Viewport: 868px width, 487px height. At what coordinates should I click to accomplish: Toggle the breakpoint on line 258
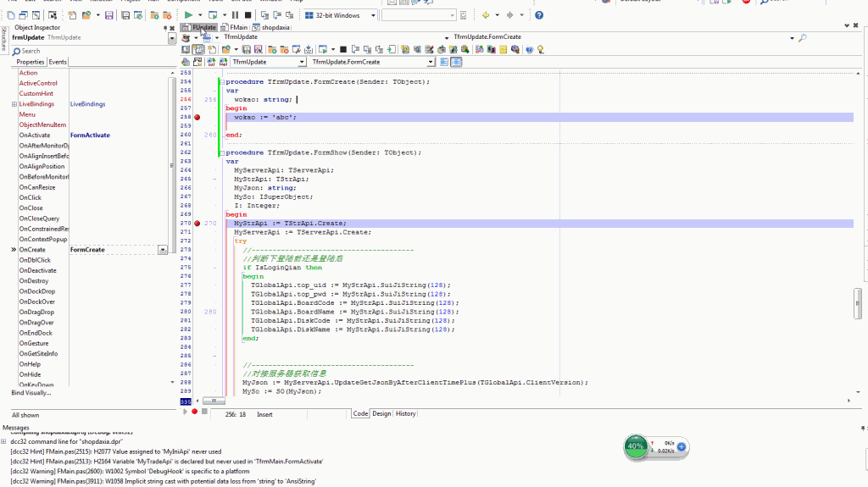pyautogui.click(x=197, y=118)
